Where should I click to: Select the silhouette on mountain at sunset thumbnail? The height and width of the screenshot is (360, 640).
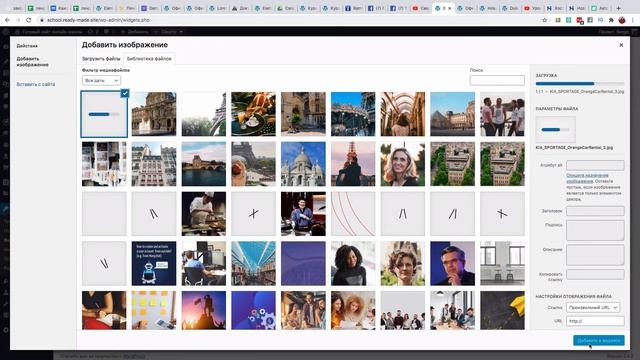(x=204, y=310)
